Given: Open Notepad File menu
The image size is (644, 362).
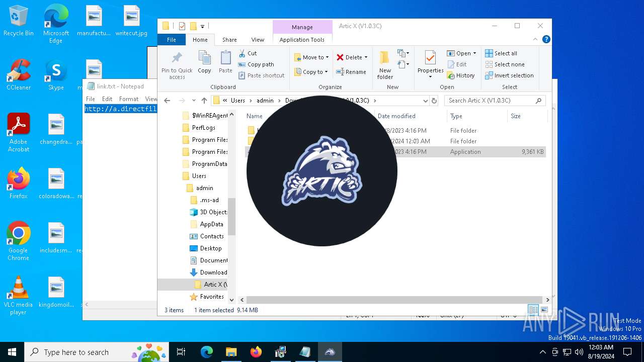Looking at the screenshot, I should pos(91,99).
